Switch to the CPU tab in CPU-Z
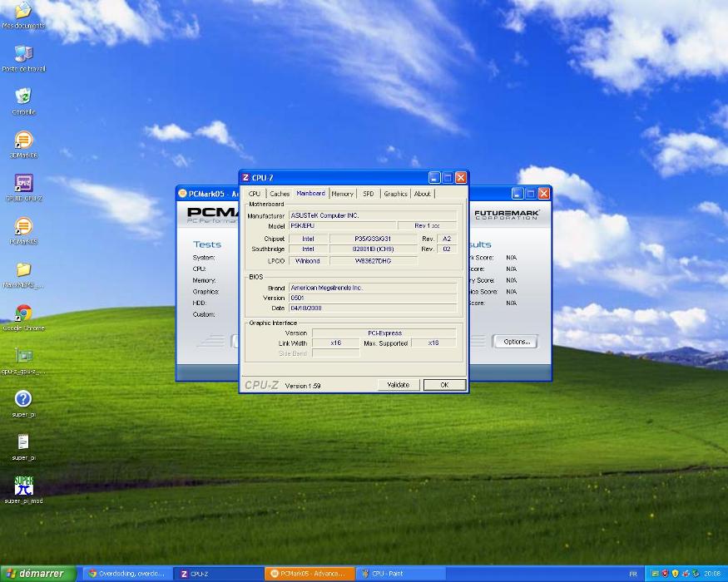The image size is (728, 582). pos(255,194)
